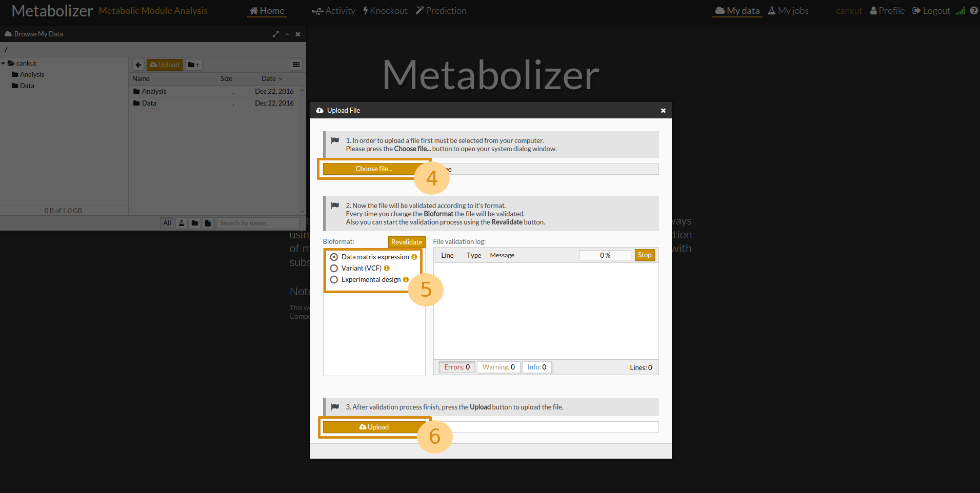Viewport: 980px width, 493px height.
Task: Click the green signal strength icon
Action: pos(960,11)
